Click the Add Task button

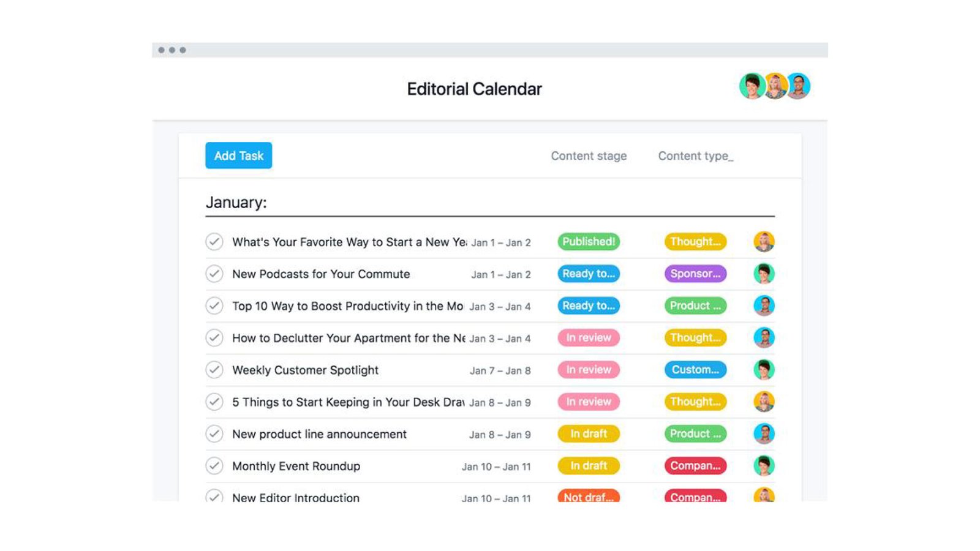[238, 156]
